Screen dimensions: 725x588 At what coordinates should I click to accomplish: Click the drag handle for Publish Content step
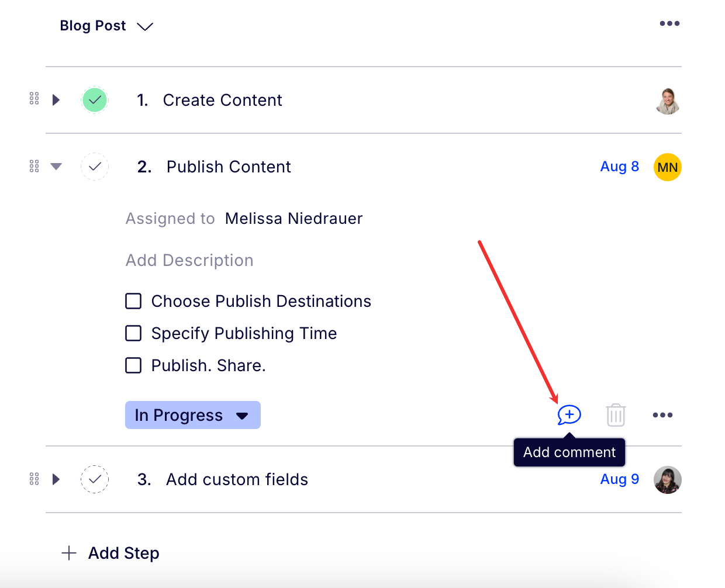34,167
